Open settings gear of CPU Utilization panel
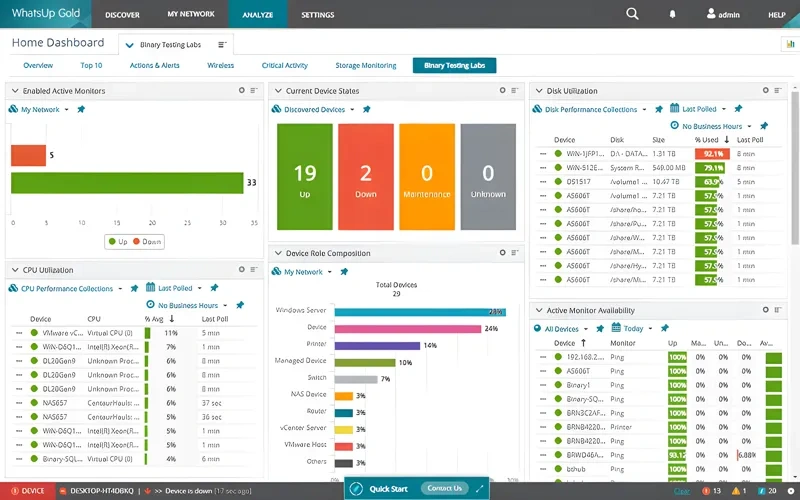This screenshot has height=500, width=800. (242, 269)
